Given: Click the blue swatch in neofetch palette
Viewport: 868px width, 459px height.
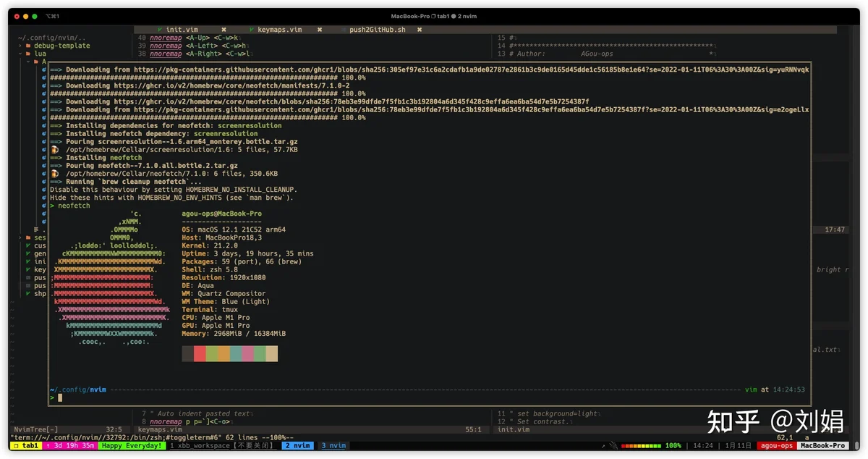Looking at the screenshot, I should [236, 353].
